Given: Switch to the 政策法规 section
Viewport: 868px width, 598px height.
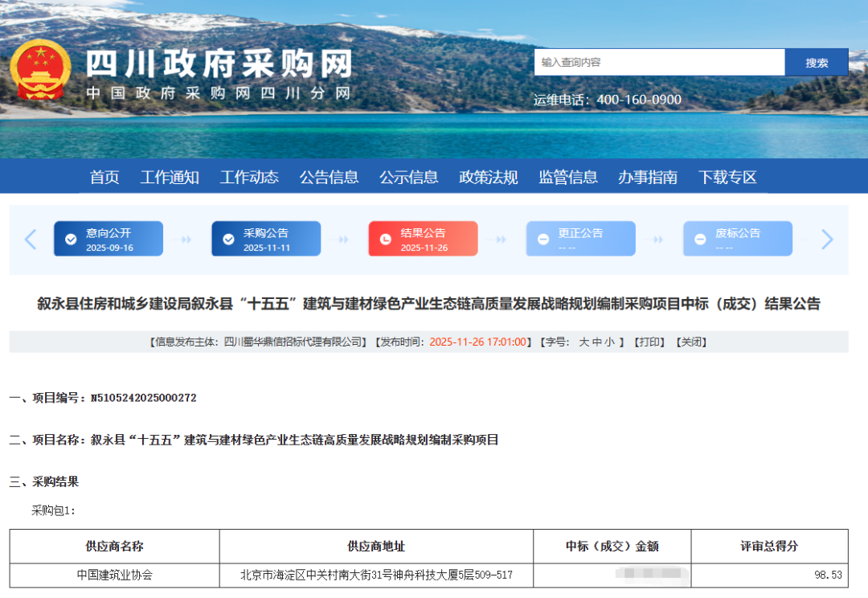Looking at the screenshot, I should click(x=487, y=177).
